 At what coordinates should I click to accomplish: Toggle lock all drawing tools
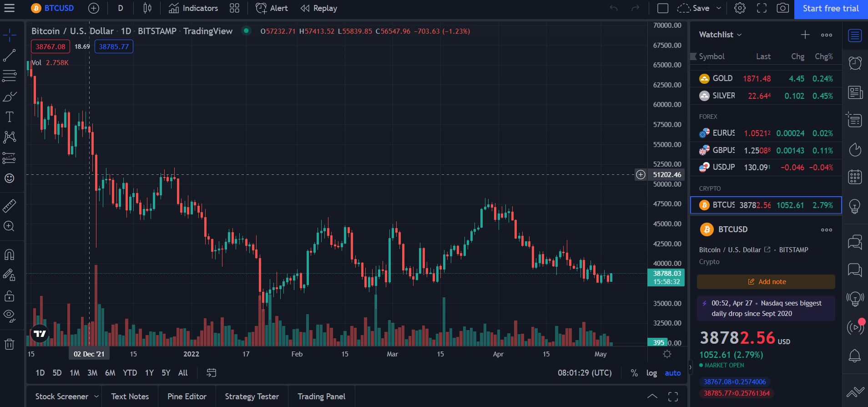click(10, 296)
